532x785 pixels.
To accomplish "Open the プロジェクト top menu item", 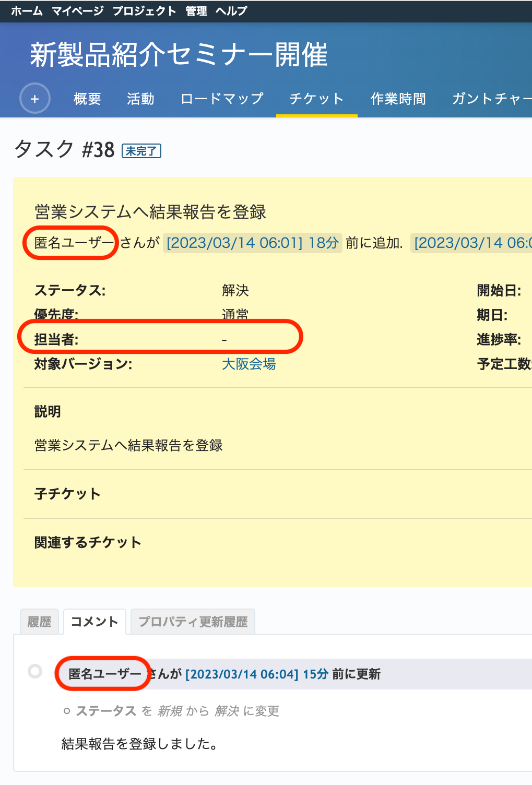I will pos(144,11).
